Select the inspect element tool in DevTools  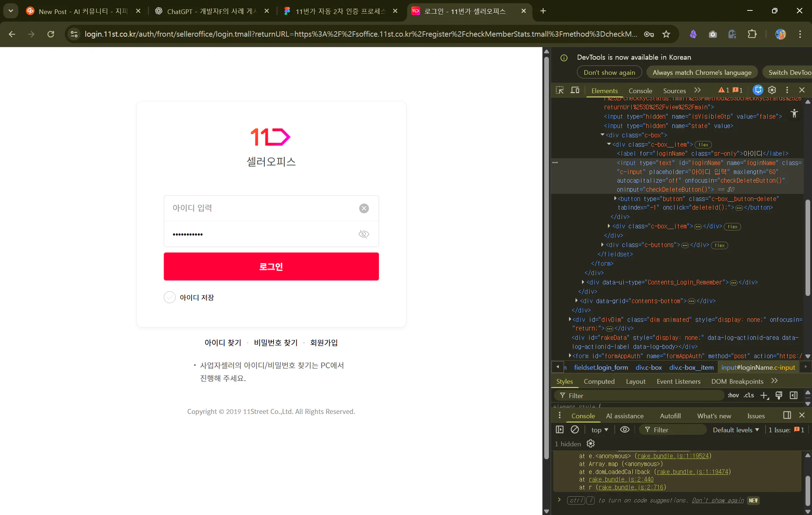[559, 90]
